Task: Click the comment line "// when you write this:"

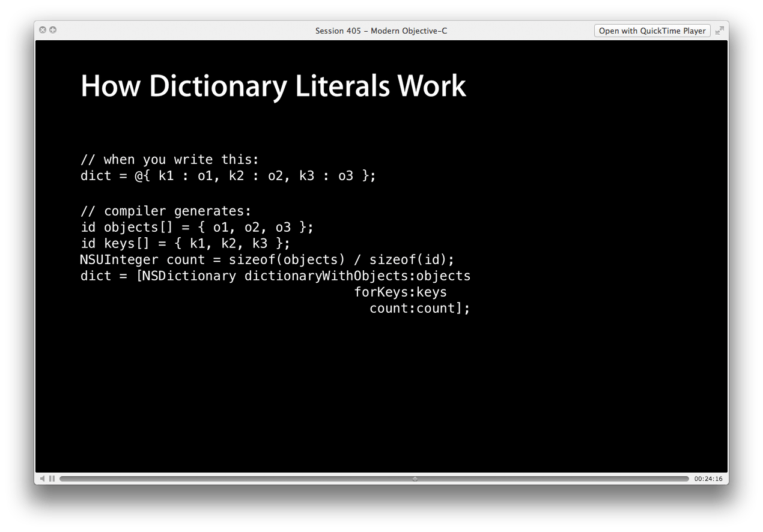Action: tap(170, 160)
